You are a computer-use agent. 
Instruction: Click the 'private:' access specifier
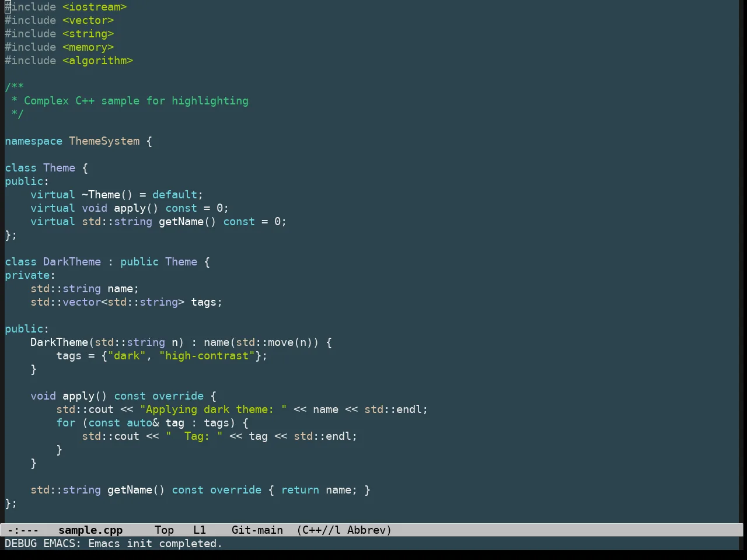(30, 275)
